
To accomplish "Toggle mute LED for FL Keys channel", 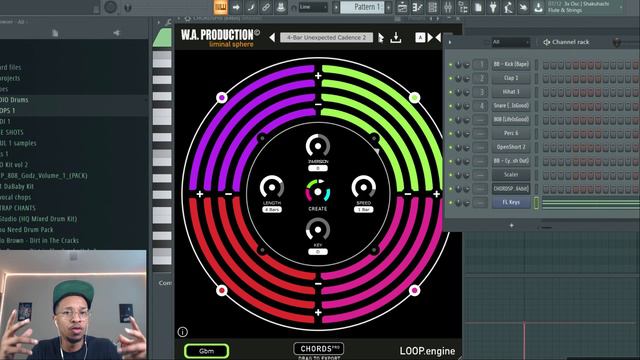I will [451, 202].
